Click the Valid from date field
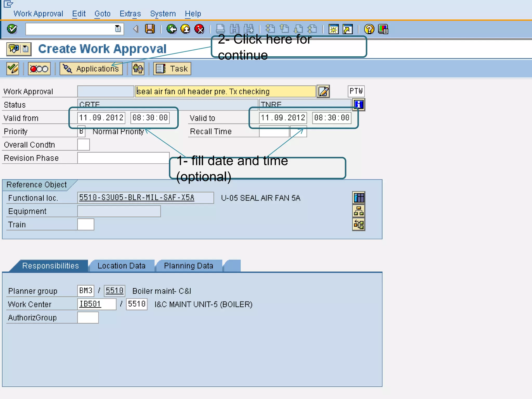532x399 pixels. point(101,118)
